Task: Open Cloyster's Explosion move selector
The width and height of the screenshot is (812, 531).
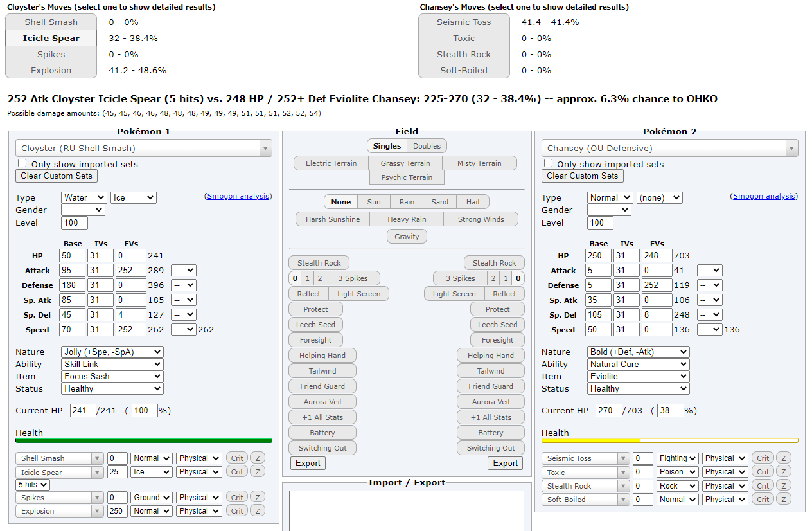Action: 59,511
